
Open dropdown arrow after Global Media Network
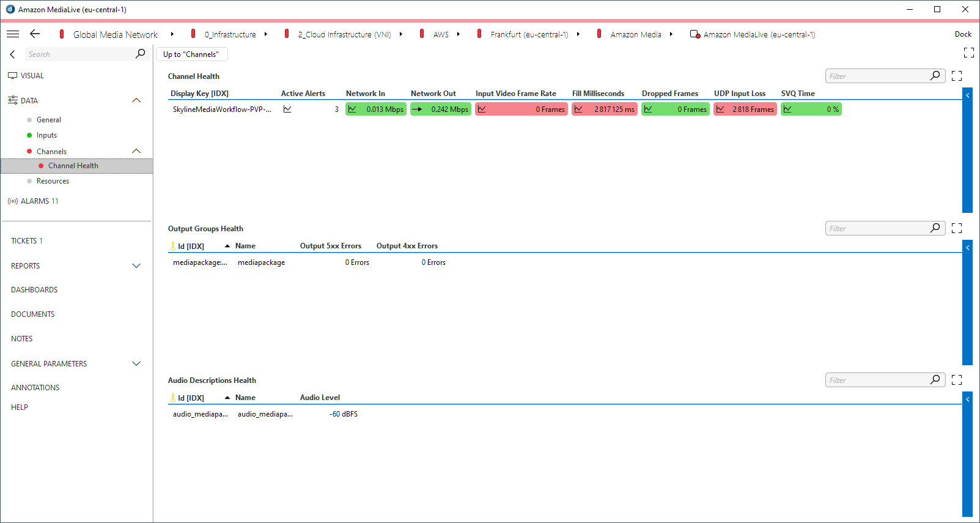172,34
